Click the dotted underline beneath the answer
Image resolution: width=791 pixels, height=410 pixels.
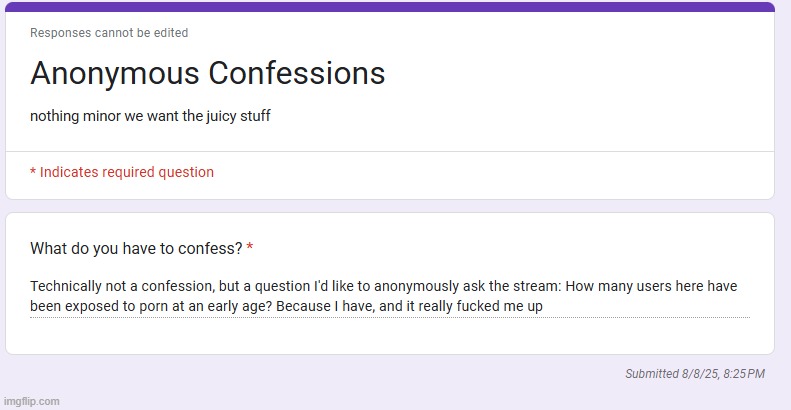390,318
